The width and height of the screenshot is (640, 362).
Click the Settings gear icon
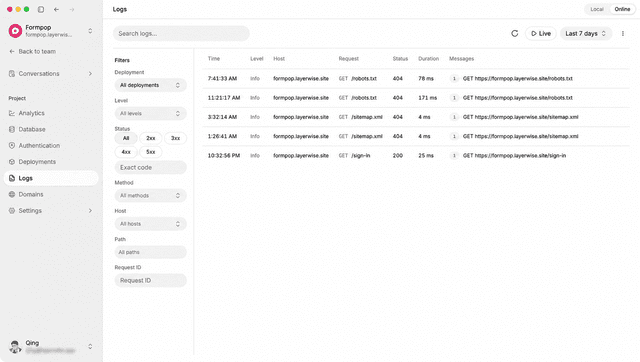tap(12, 211)
